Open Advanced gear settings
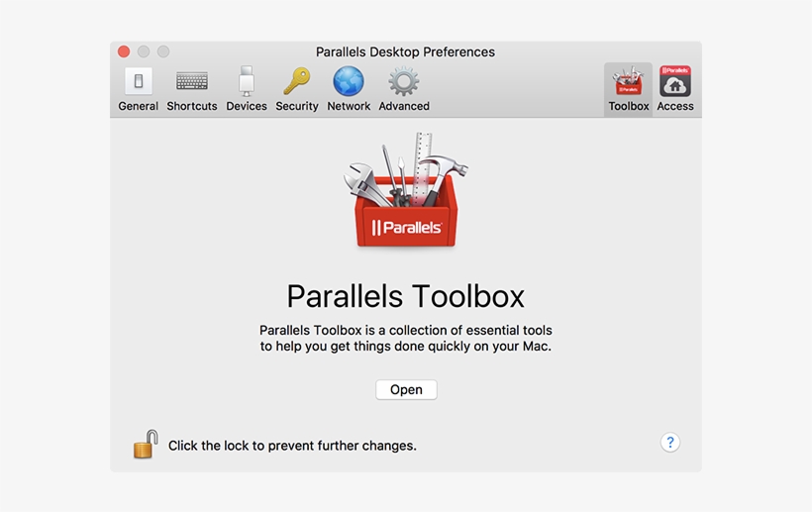Viewport: 812px width, 512px height. click(x=404, y=89)
